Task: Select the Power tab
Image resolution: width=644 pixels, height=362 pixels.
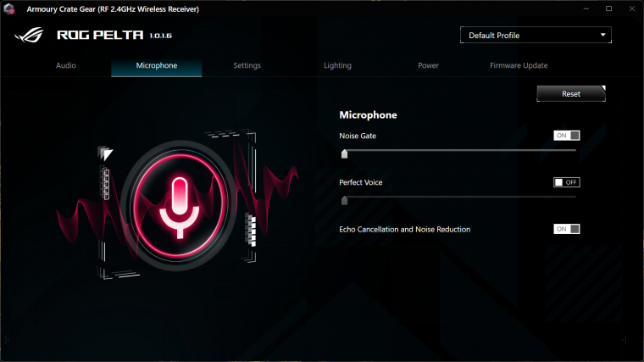Action: (x=428, y=65)
